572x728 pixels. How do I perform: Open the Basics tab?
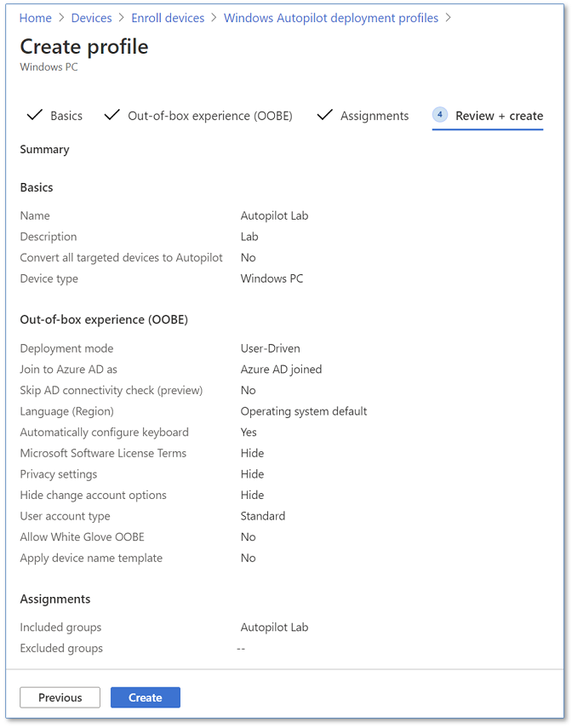(x=66, y=116)
